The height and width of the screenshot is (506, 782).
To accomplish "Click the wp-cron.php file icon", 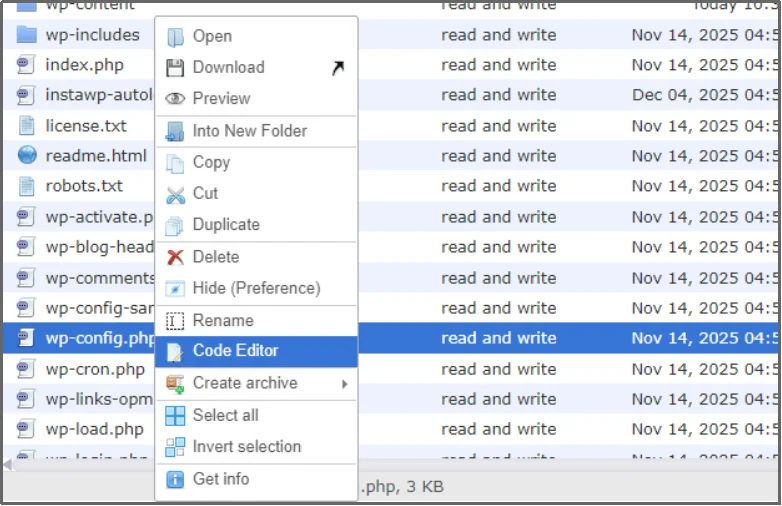I will [x=26, y=369].
